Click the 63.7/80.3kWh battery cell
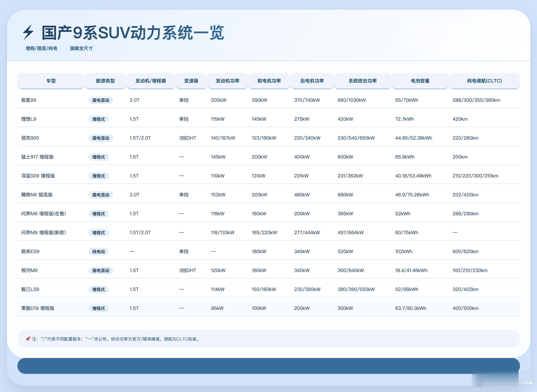The image size is (537, 392). [411, 308]
